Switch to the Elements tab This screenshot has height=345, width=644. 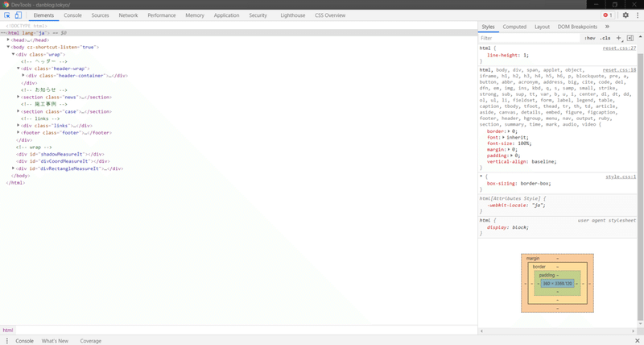(43, 15)
